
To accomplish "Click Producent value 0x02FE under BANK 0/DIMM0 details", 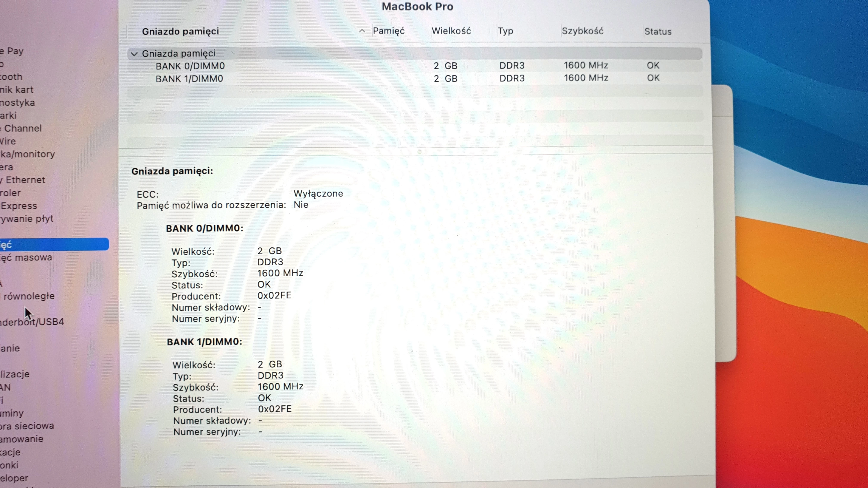I will point(274,295).
